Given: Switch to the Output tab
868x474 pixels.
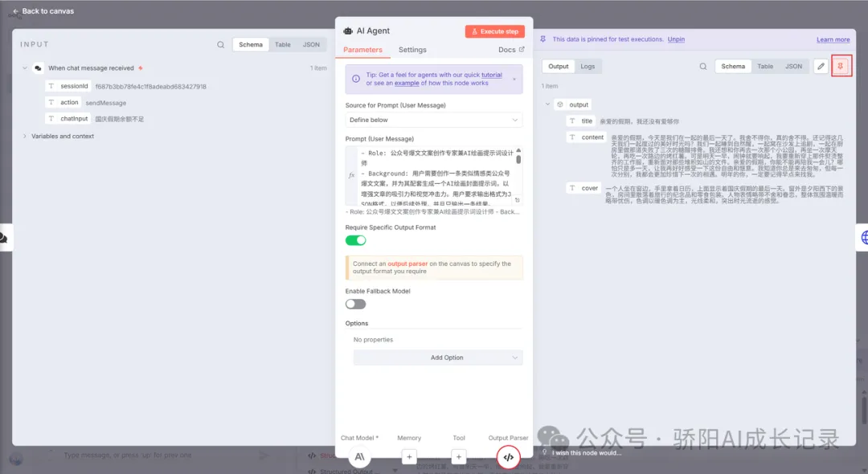Looking at the screenshot, I should (x=558, y=67).
